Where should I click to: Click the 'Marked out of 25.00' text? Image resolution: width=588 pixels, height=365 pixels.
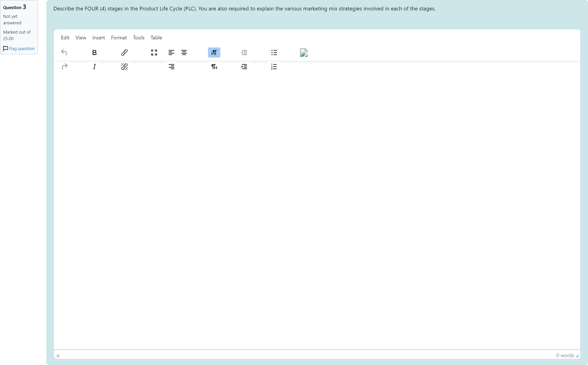click(x=17, y=35)
